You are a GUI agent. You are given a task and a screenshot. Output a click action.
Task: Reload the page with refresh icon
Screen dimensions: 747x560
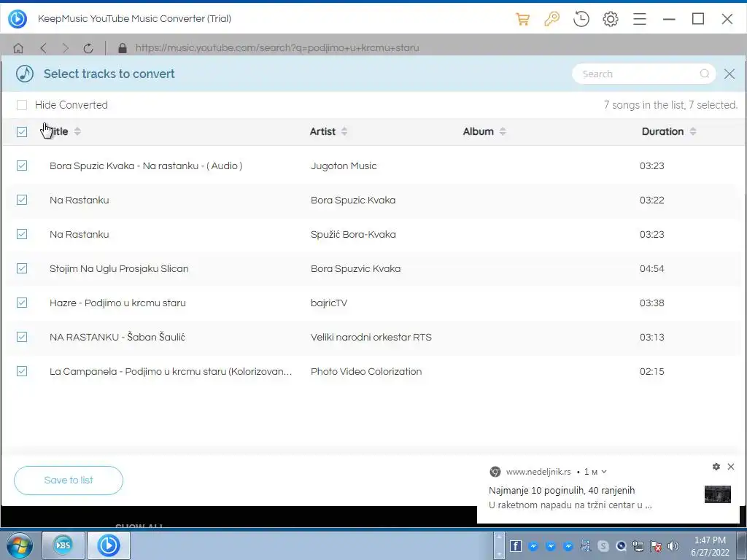(88, 48)
